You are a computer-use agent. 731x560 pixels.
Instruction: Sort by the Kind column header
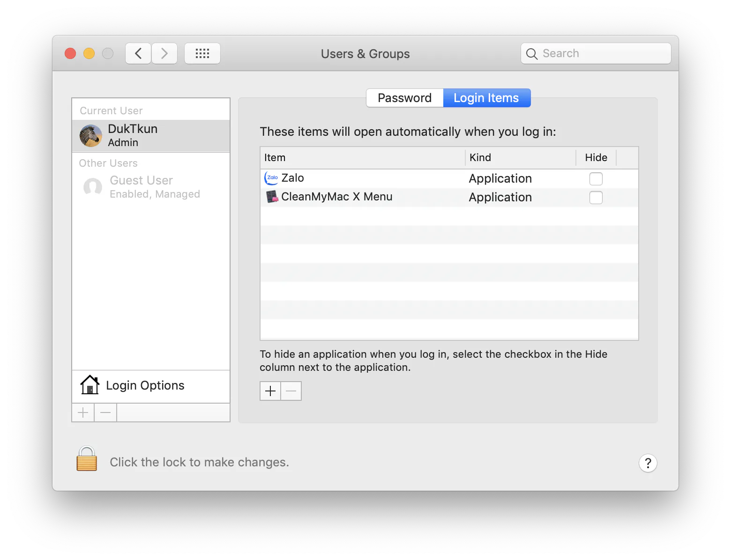(520, 158)
